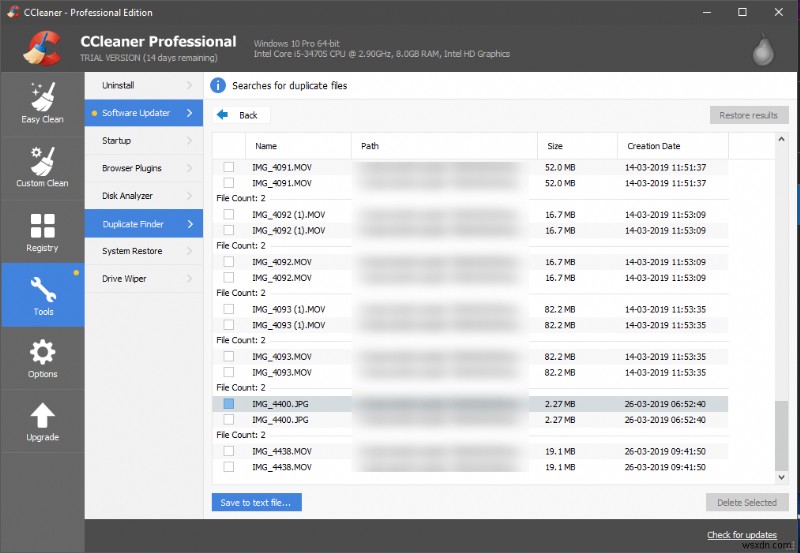Open the Options gear icon
The height and width of the screenshot is (553, 800).
pyautogui.click(x=42, y=352)
